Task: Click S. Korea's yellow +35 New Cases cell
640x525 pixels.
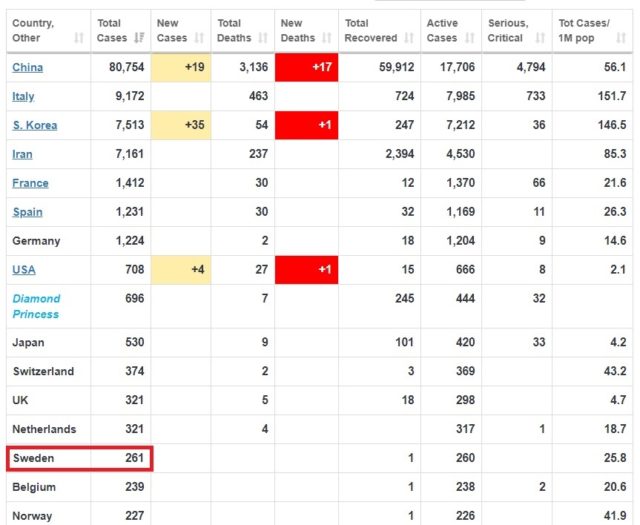Action: click(x=181, y=125)
